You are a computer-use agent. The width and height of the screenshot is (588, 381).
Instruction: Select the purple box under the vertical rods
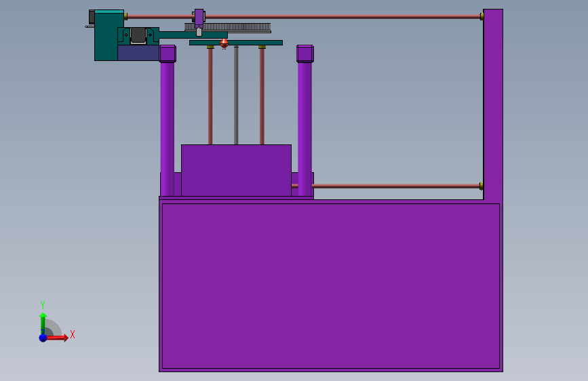pyautogui.click(x=236, y=170)
